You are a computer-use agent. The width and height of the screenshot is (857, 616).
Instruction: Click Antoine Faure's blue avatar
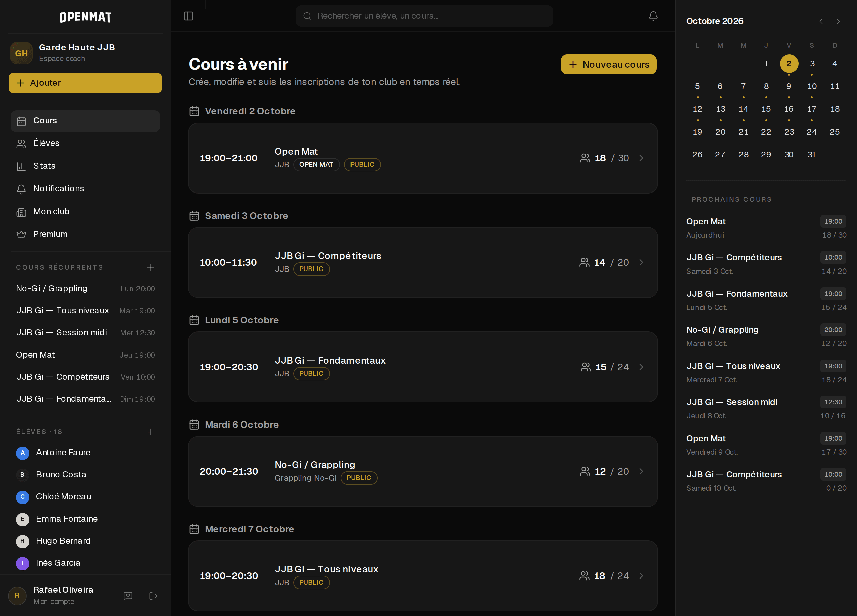pos(23,453)
